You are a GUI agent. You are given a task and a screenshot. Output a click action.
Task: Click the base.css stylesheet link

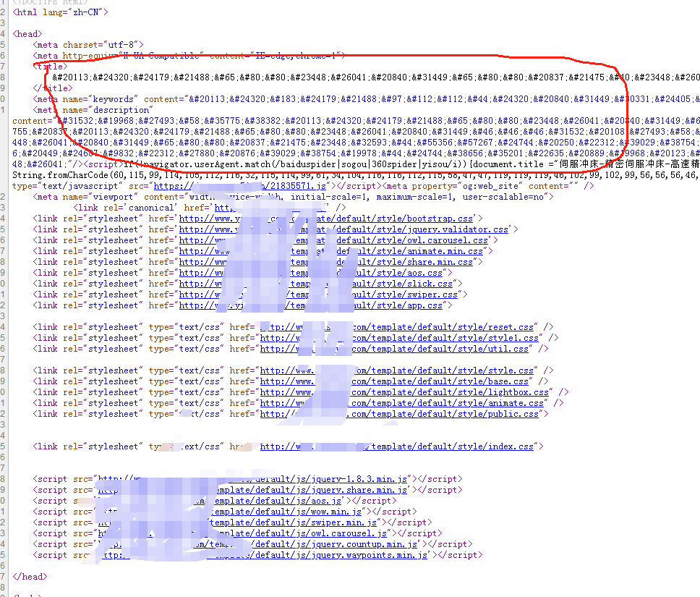coord(394,381)
